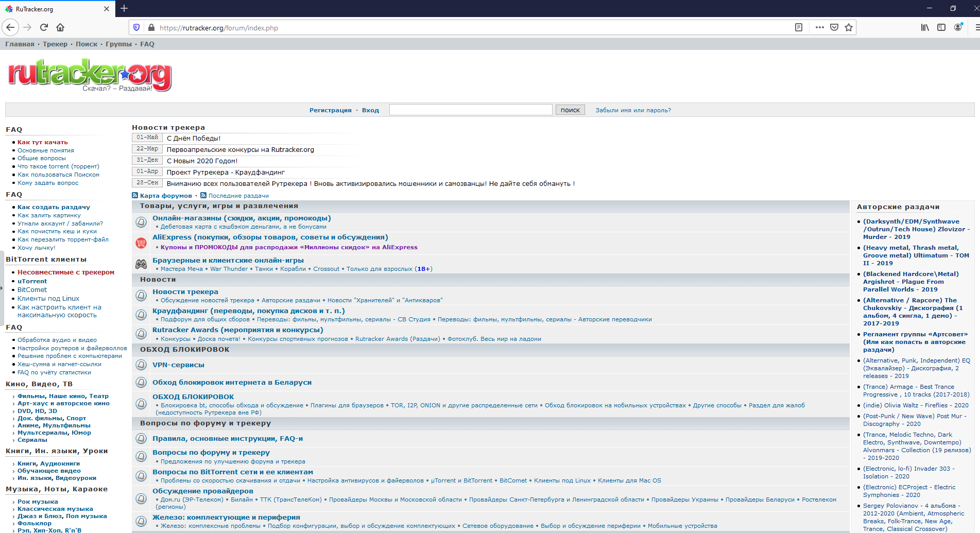The width and height of the screenshot is (980, 533).
Task: Open uTorrent client link
Action: tap(32, 281)
